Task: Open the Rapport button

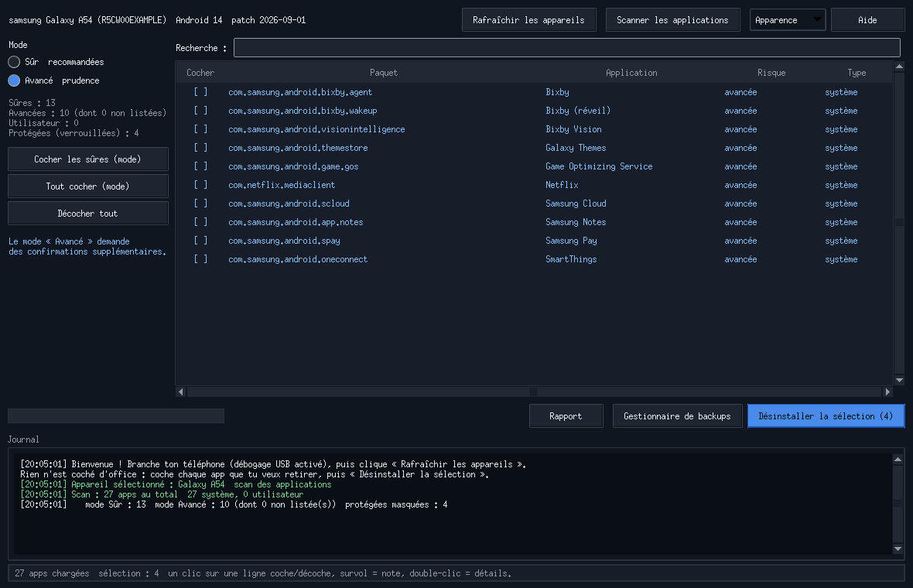Action: pyautogui.click(x=566, y=416)
